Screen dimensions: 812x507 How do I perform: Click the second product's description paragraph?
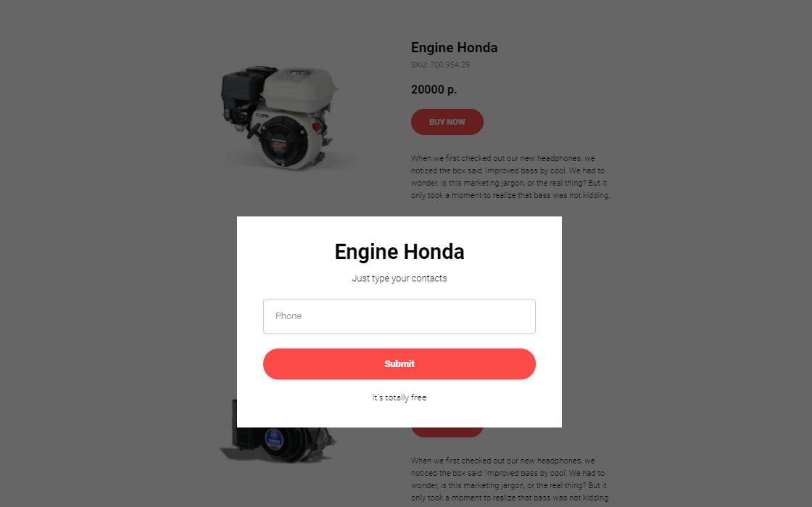pos(510,479)
